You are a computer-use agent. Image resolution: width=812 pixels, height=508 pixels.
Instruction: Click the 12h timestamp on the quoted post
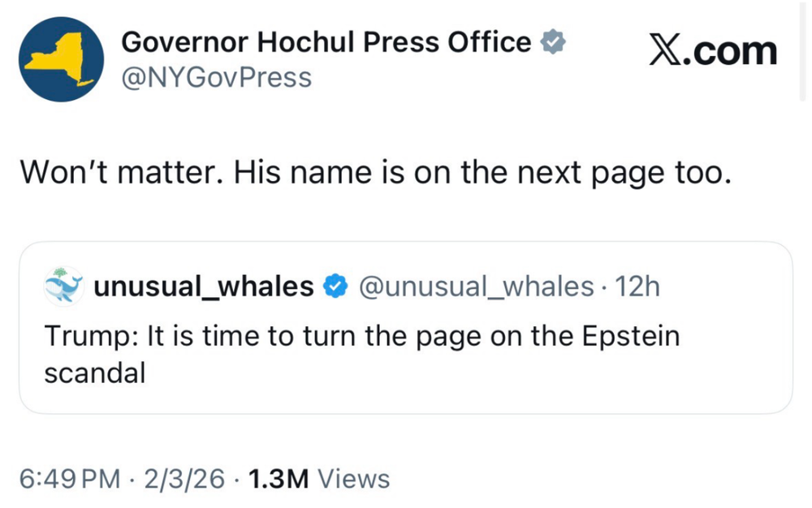tap(638, 286)
